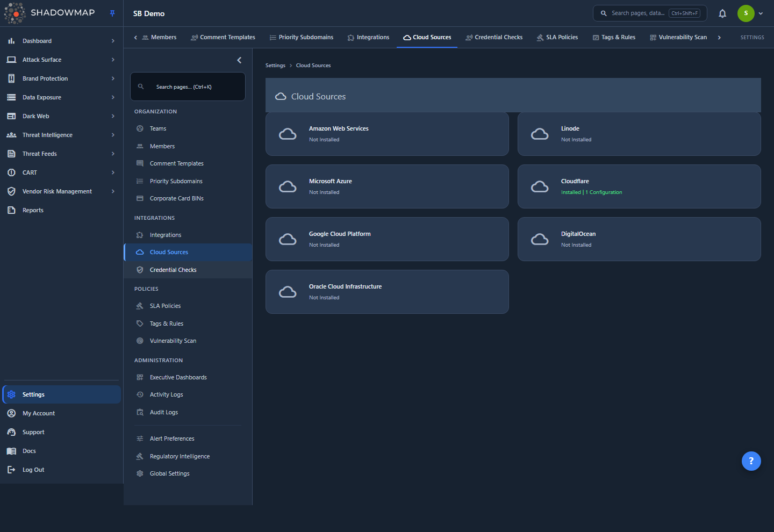
Task: Click the Threat Intelligence sidebar icon
Action: [11, 135]
